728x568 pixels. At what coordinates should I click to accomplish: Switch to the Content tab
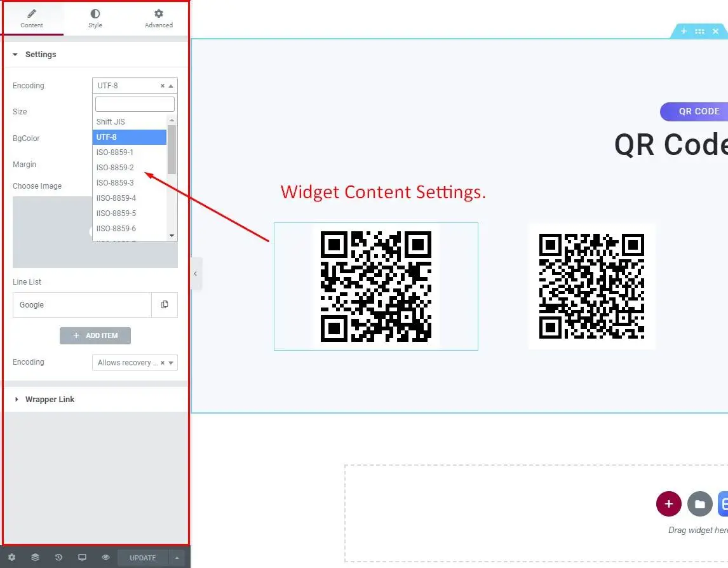coord(32,18)
